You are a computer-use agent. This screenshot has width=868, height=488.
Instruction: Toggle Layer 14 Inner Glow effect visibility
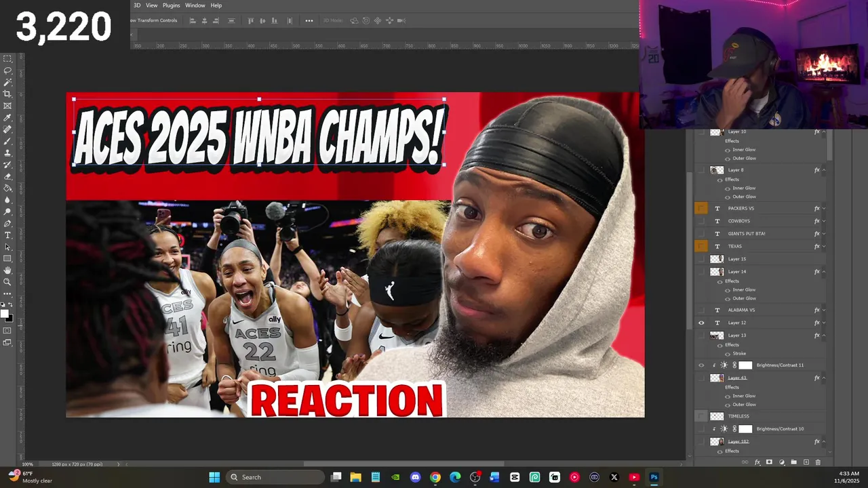(728, 290)
